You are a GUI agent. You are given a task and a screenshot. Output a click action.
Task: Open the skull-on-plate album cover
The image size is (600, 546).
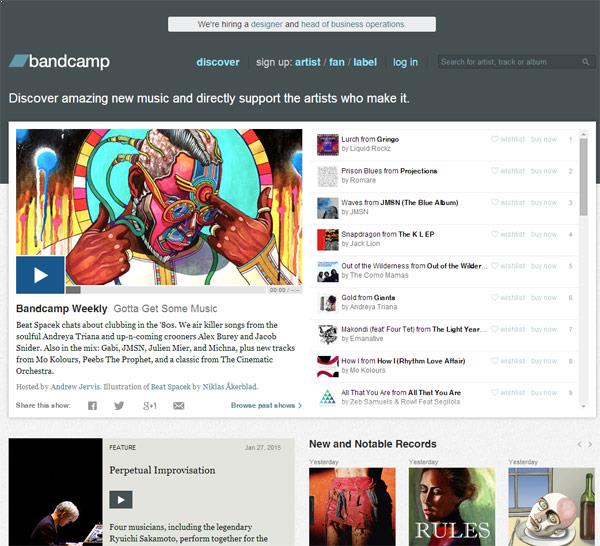pyautogui.click(x=552, y=507)
